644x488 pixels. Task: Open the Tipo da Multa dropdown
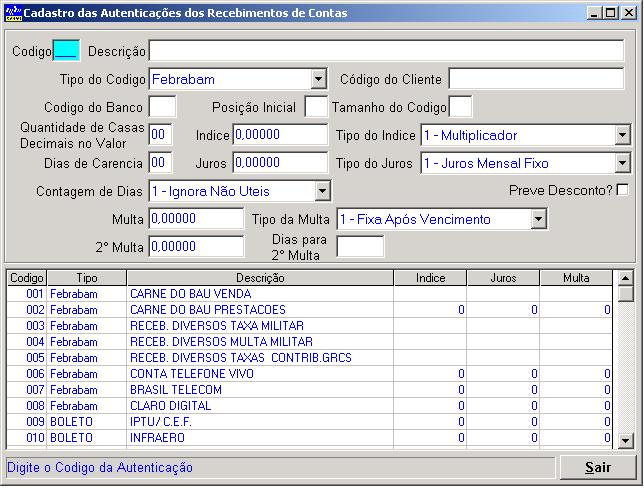[x=538, y=219]
